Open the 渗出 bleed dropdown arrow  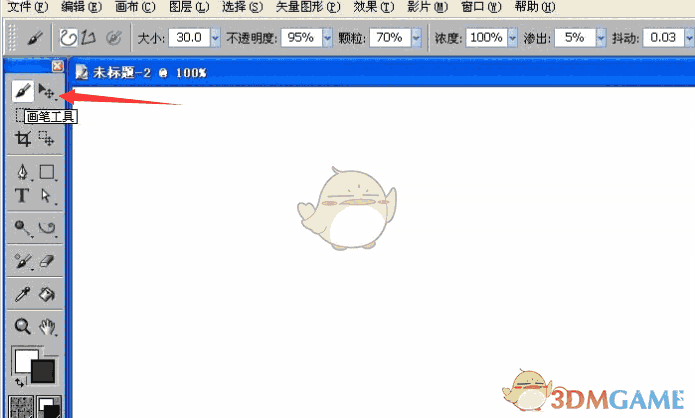[x=601, y=38]
